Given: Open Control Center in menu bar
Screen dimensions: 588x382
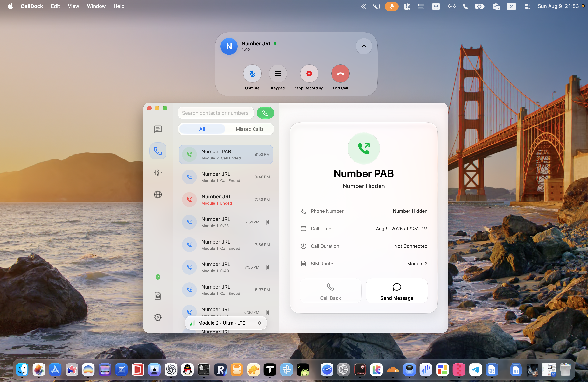Looking at the screenshot, I should [528, 6].
